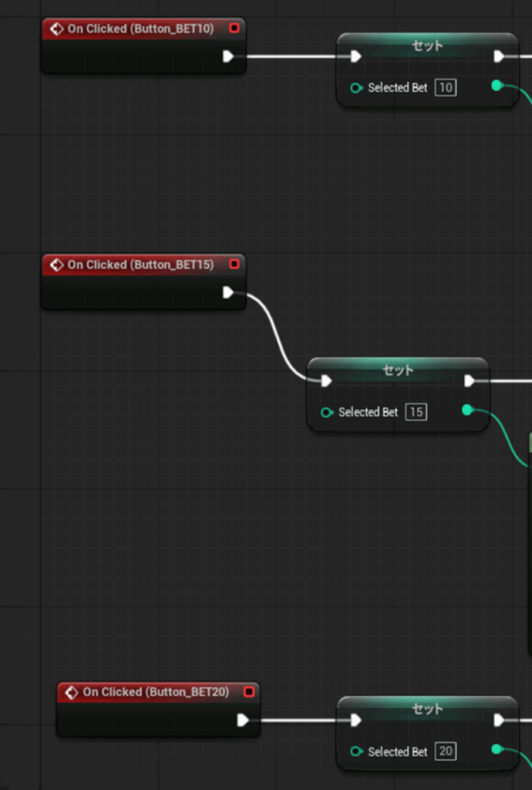Screen dimensions: 532x790
Task: Select the Set node header connected to Button_BET15
Action: pyautogui.click(x=398, y=370)
